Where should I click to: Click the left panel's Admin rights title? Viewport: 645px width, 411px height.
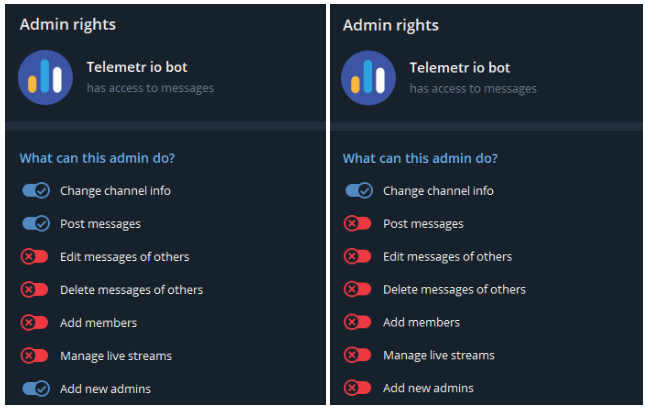point(67,25)
